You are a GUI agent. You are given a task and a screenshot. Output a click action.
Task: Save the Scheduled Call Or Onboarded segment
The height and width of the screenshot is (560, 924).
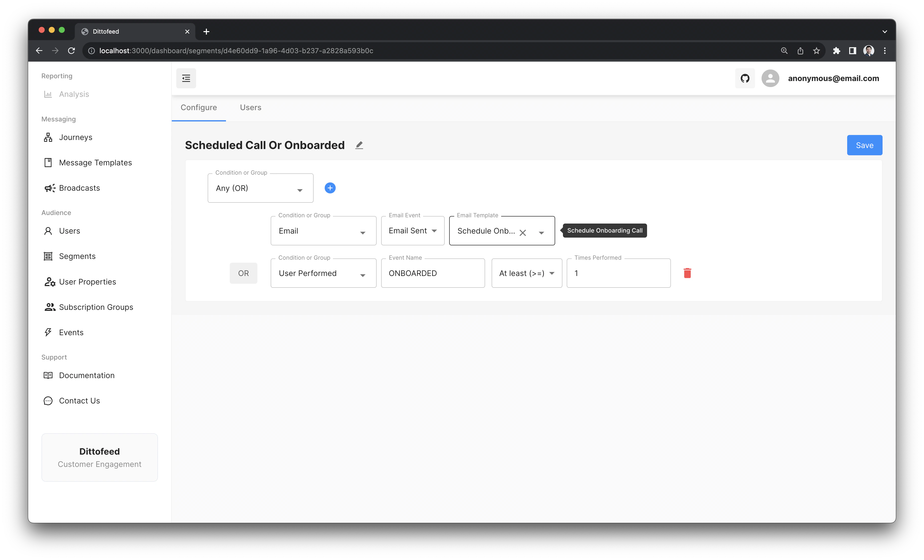(864, 145)
